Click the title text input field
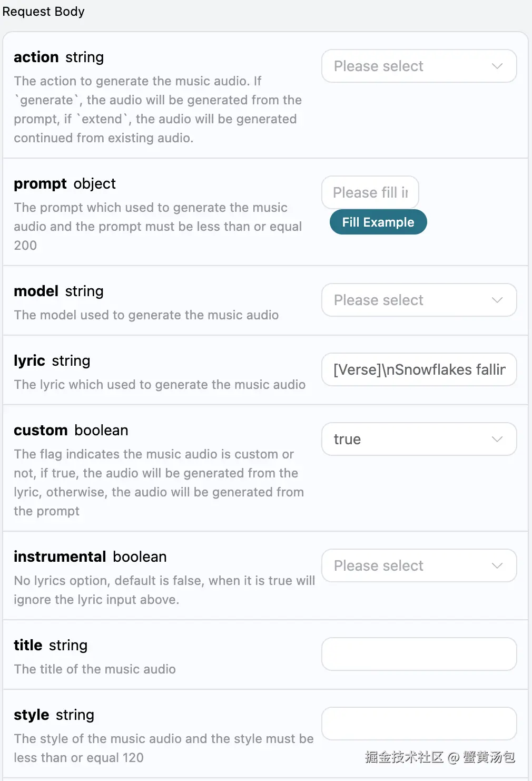Image resolution: width=532 pixels, height=781 pixels. pyautogui.click(x=419, y=654)
